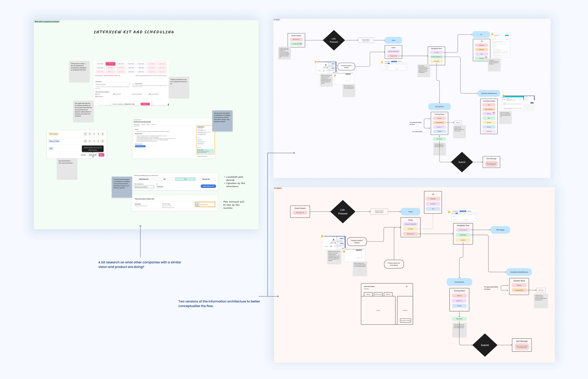Check the Bernarda Wilderman checkbox
The image size is (588, 379).
pos(132,94)
